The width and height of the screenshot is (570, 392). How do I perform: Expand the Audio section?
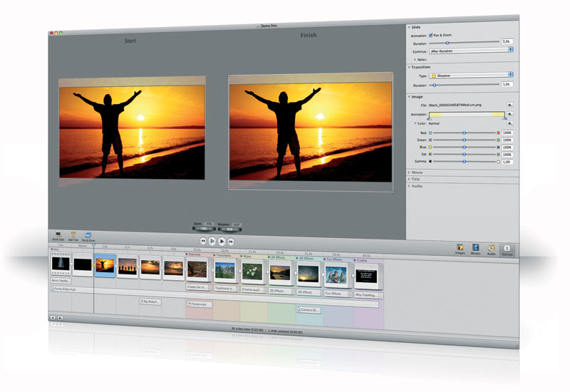point(409,186)
